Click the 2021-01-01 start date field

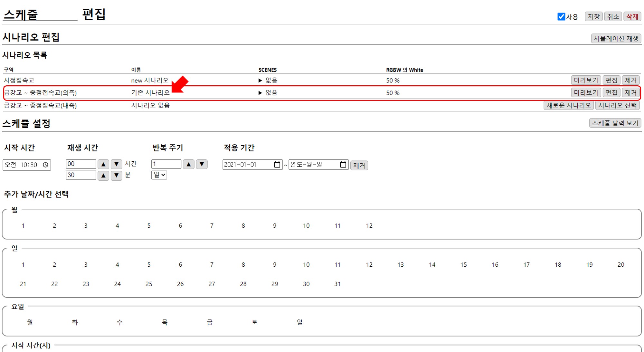pos(252,165)
